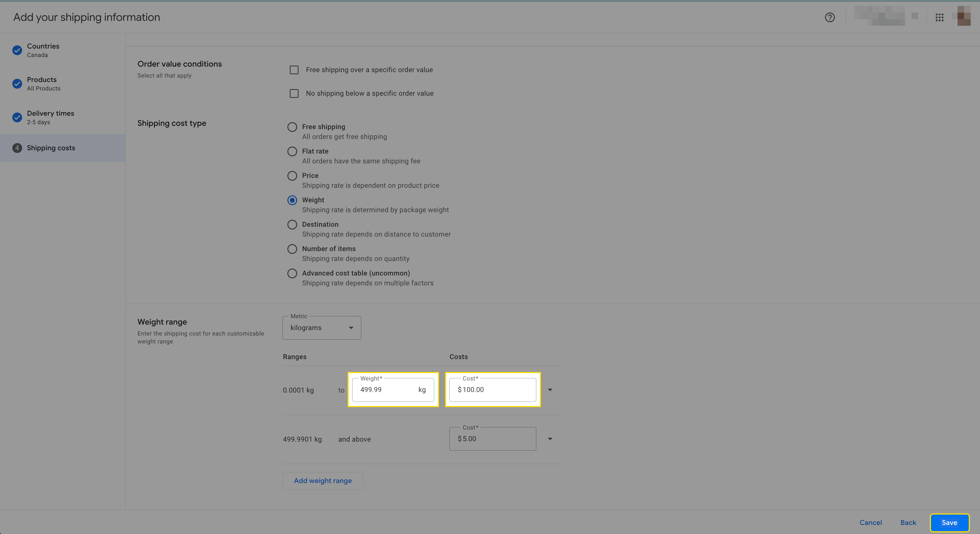Click 'Add your shipping information' page title

[x=87, y=18]
